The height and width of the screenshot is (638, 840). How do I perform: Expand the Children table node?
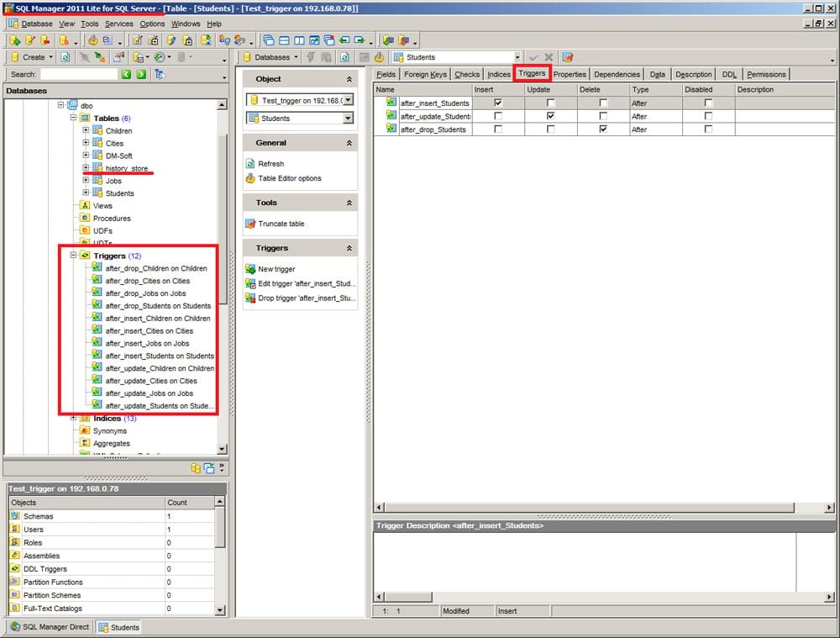click(x=86, y=130)
